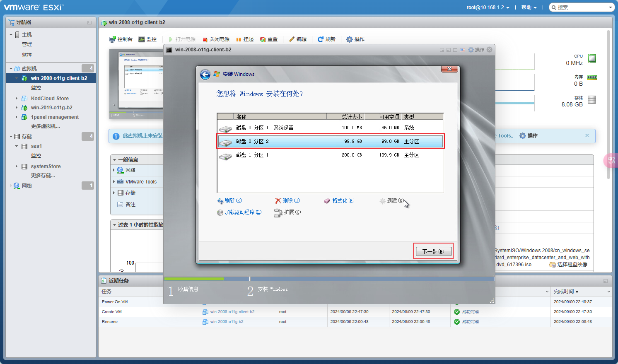
Task: Open 1panel management virtual machine
Action: (55, 117)
